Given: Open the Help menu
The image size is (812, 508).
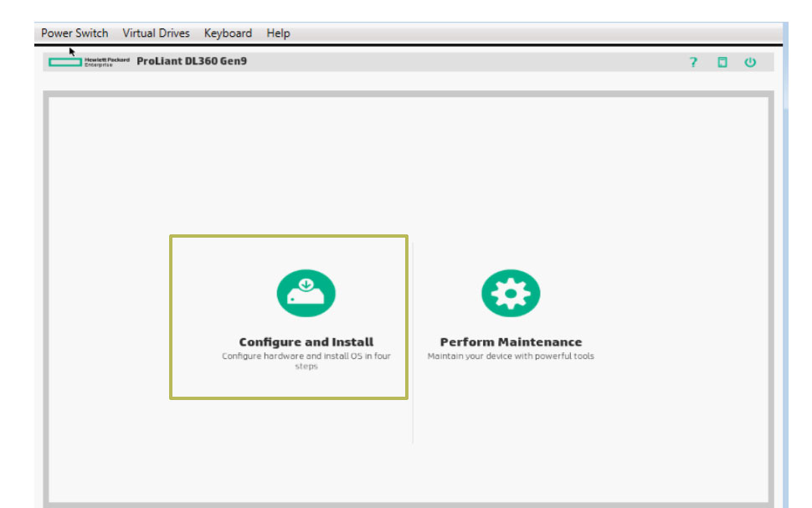Looking at the screenshot, I should [x=278, y=33].
